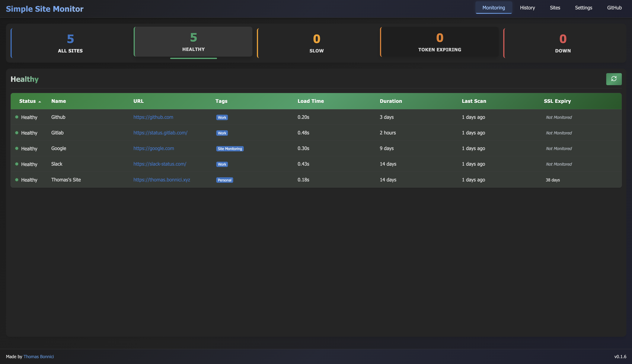Go to the Sites tab
The width and height of the screenshot is (632, 364).
555,8
